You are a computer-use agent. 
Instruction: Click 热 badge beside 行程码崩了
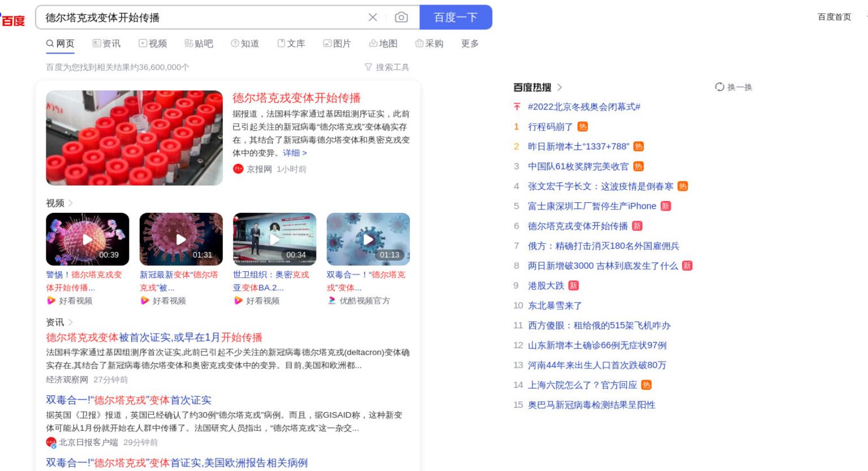click(x=583, y=127)
